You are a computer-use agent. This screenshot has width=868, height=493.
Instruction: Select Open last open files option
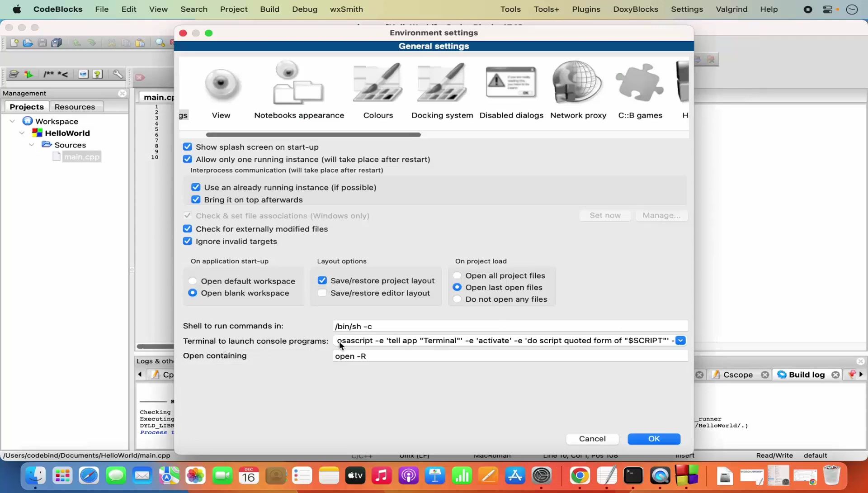[x=457, y=287]
